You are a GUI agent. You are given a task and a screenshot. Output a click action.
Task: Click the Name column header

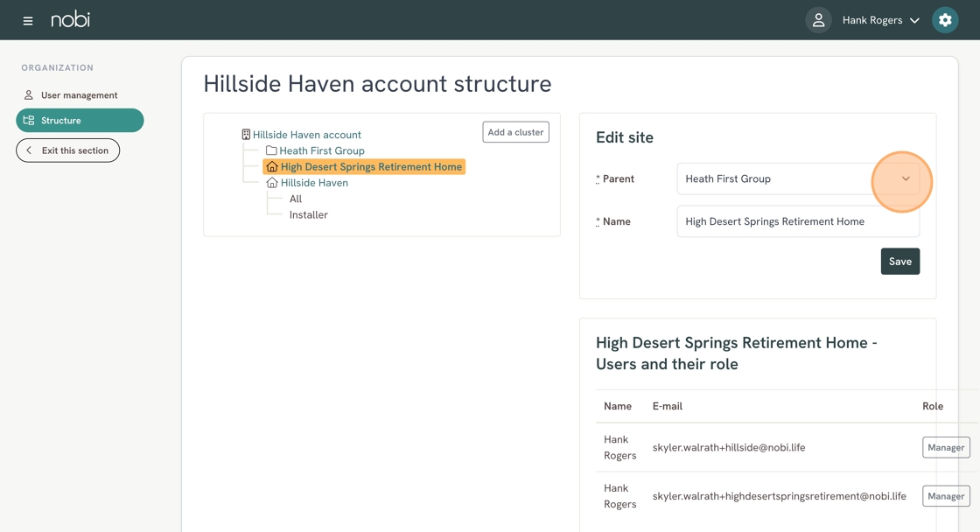(618, 406)
